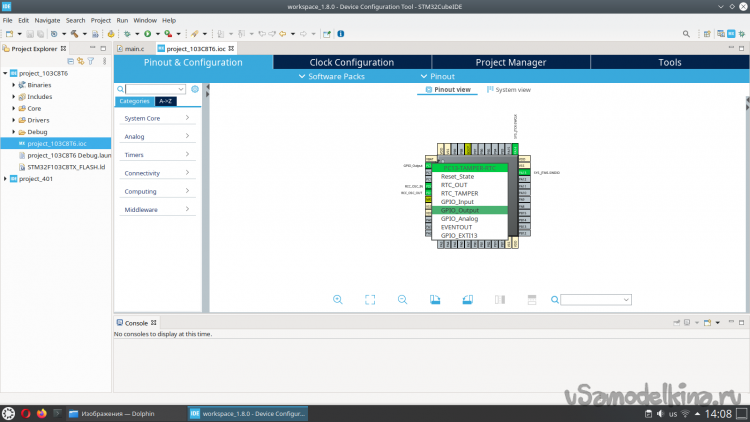This screenshot has width=750, height=422.
Task: Click the zoom in magnifier icon
Action: click(x=338, y=299)
